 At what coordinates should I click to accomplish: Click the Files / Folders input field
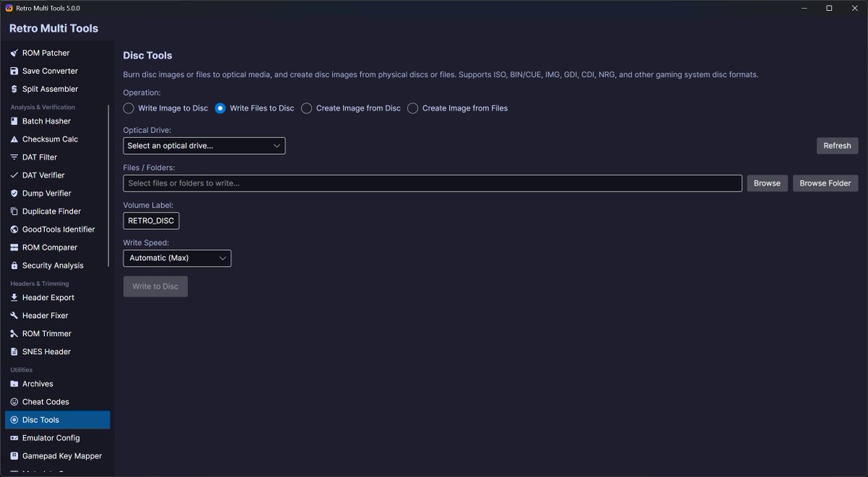(x=433, y=183)
